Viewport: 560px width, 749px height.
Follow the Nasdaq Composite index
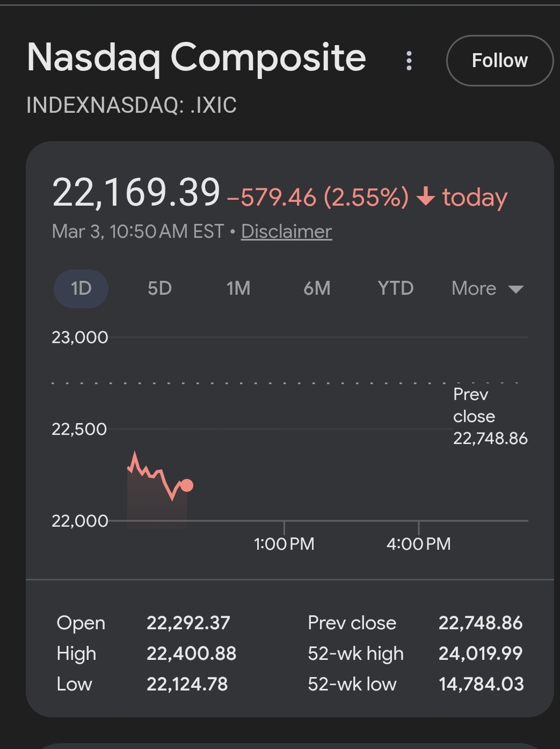point(499,61)
